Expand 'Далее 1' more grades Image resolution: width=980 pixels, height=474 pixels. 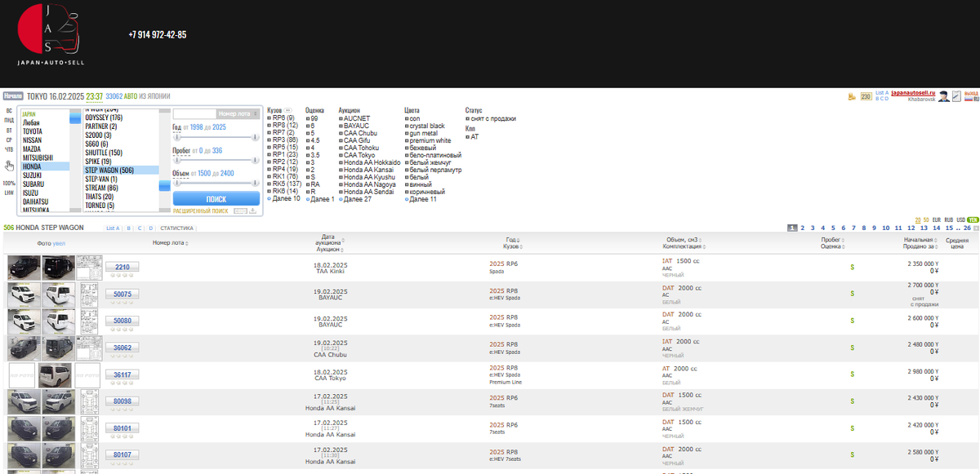tap(321, 198)
